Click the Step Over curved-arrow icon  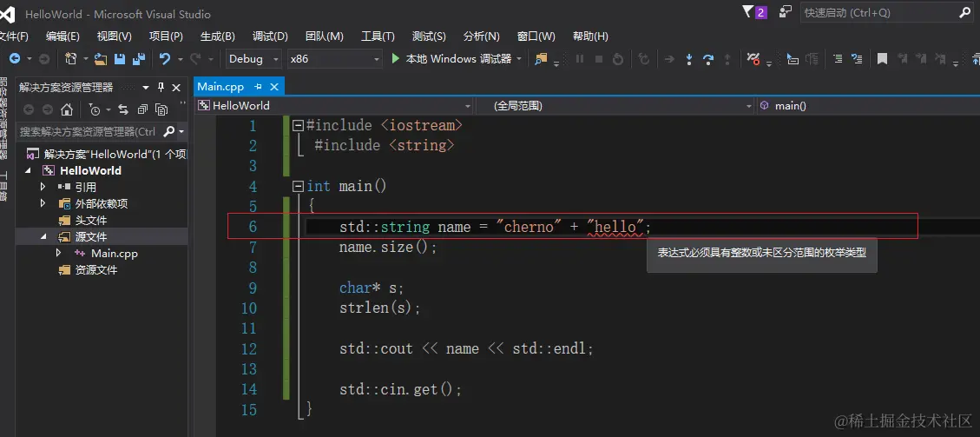point(708,59)
